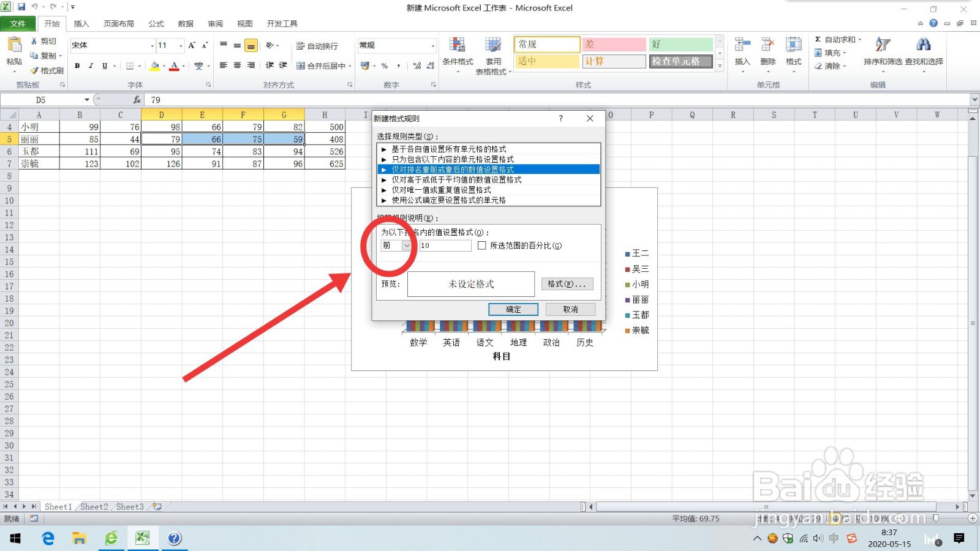This screenshot has width=980, height=551.
Task: Click the Delete cells (删除) icon
Action: (x=767, y=44)
